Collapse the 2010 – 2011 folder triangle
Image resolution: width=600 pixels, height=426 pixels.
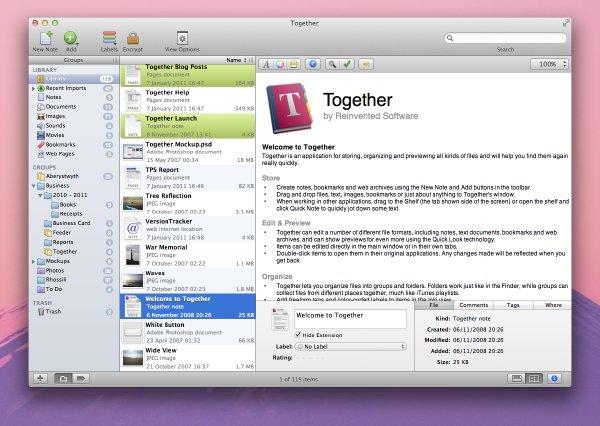click(40, 195)
